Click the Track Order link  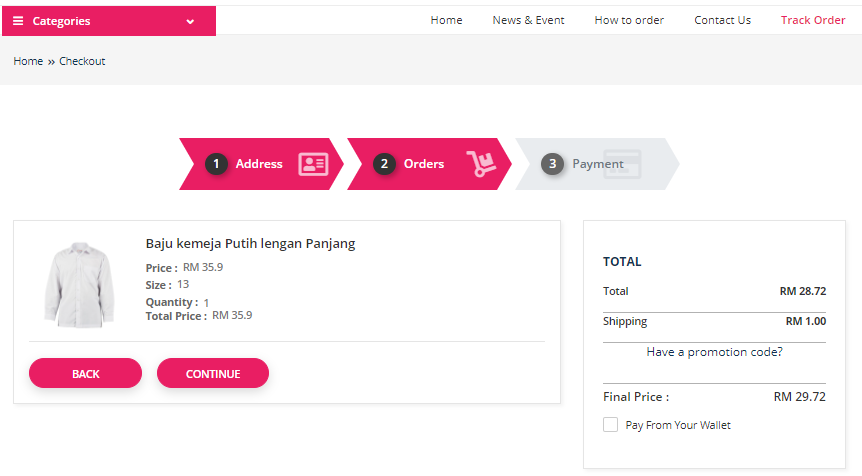[813, 20]
